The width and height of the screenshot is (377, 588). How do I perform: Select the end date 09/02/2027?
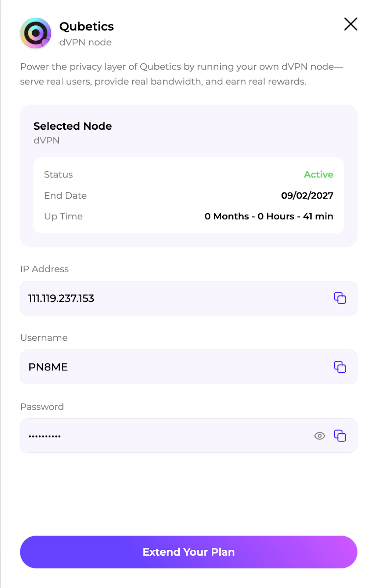[x=307, y=196]
